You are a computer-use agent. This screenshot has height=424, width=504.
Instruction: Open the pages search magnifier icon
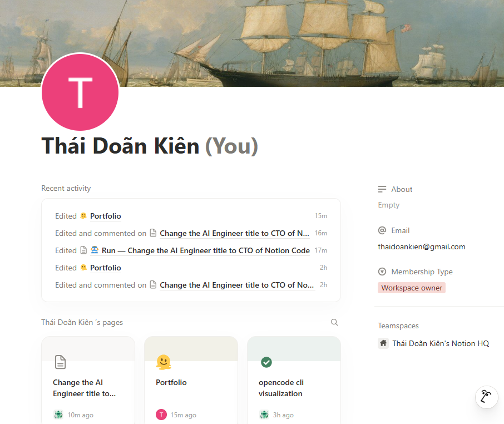[334, 322]
